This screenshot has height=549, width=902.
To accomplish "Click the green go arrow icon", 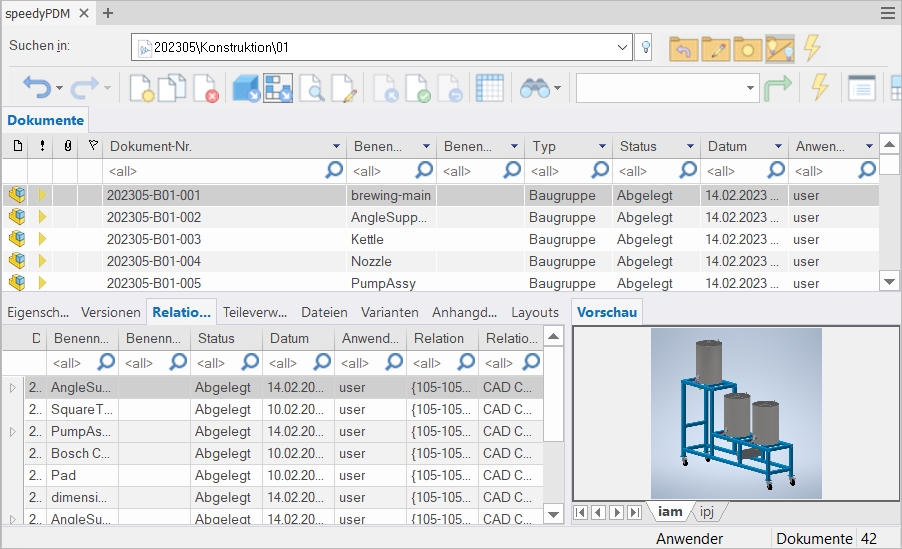I will click(x=779, y=88).
